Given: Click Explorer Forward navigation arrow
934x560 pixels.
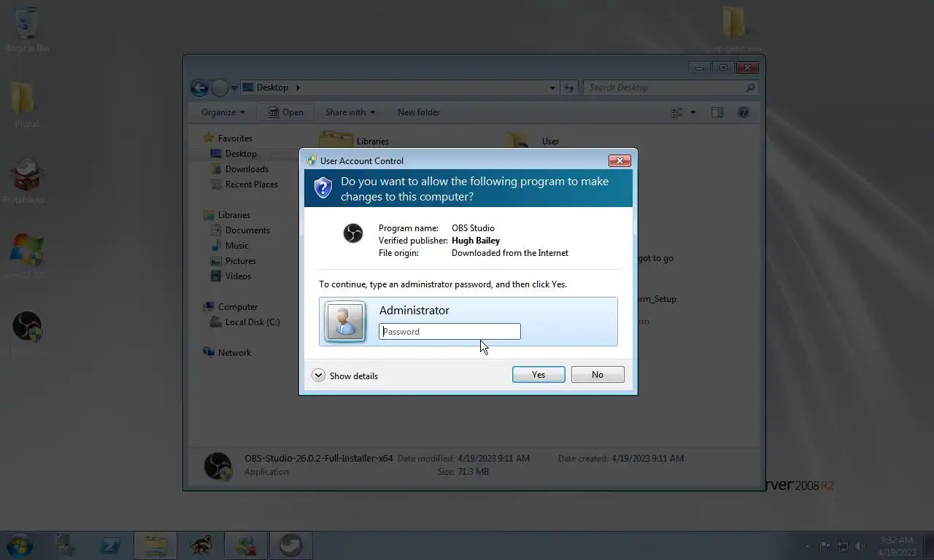Looking at the screenshot, I should point(220,87).
